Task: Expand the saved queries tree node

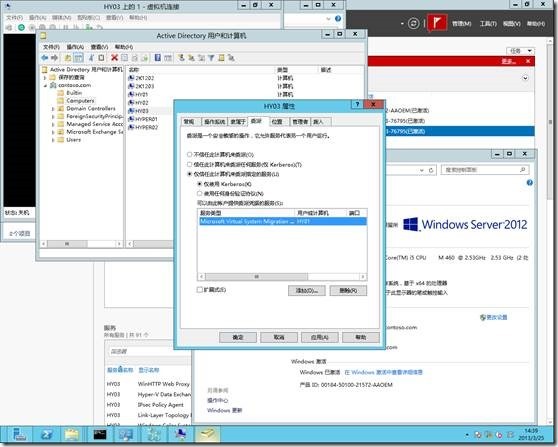Action: [45, 77]
